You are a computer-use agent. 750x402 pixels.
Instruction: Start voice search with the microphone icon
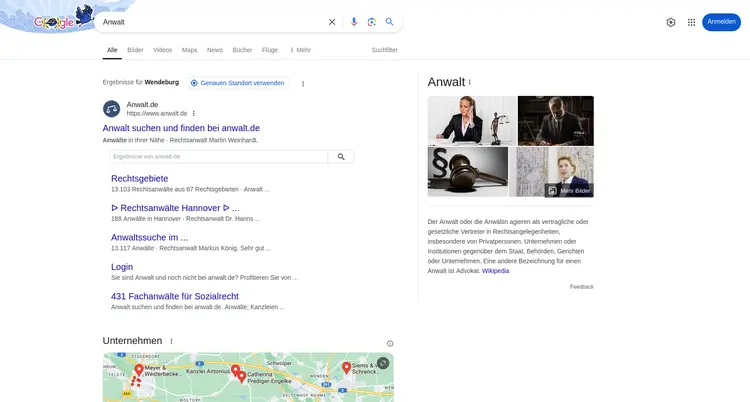point(354,22)
